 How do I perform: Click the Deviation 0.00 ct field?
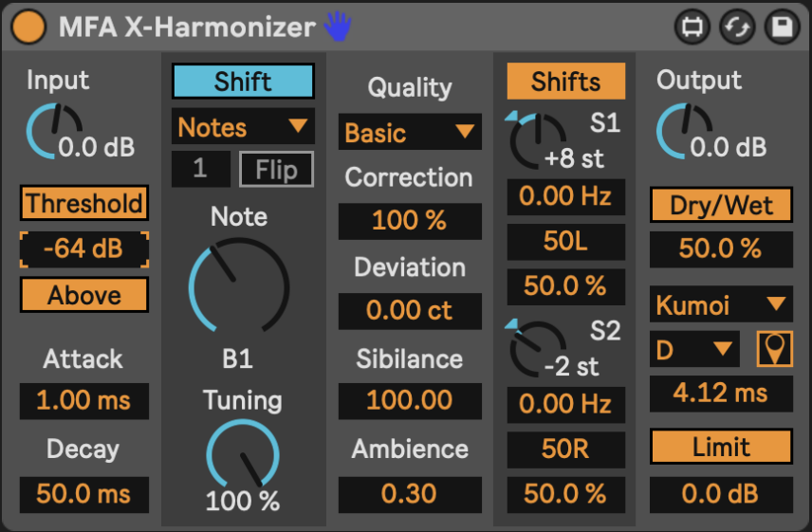(410, 311)
